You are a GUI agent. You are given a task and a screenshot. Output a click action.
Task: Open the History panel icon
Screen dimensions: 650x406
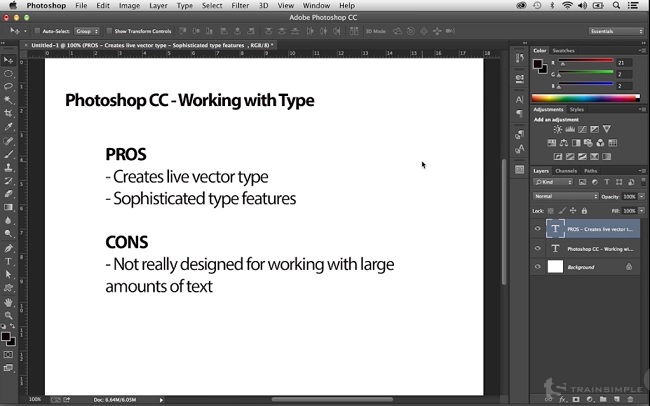point(519,58)
